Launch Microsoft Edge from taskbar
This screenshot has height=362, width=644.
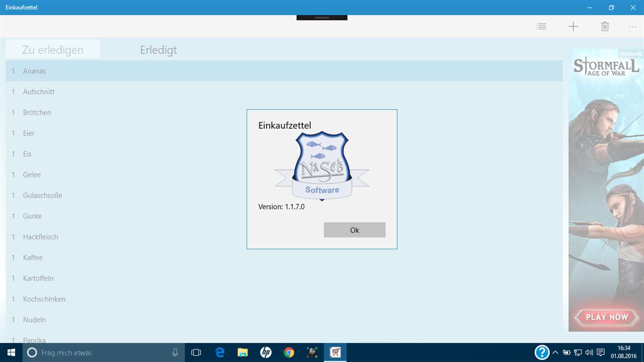(220, 353)
